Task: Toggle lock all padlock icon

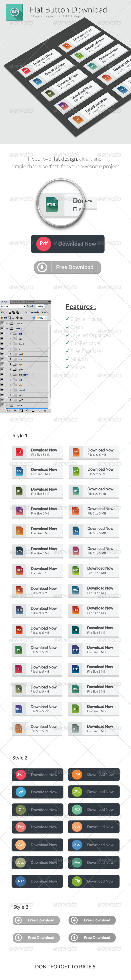Action: (21, 318)
